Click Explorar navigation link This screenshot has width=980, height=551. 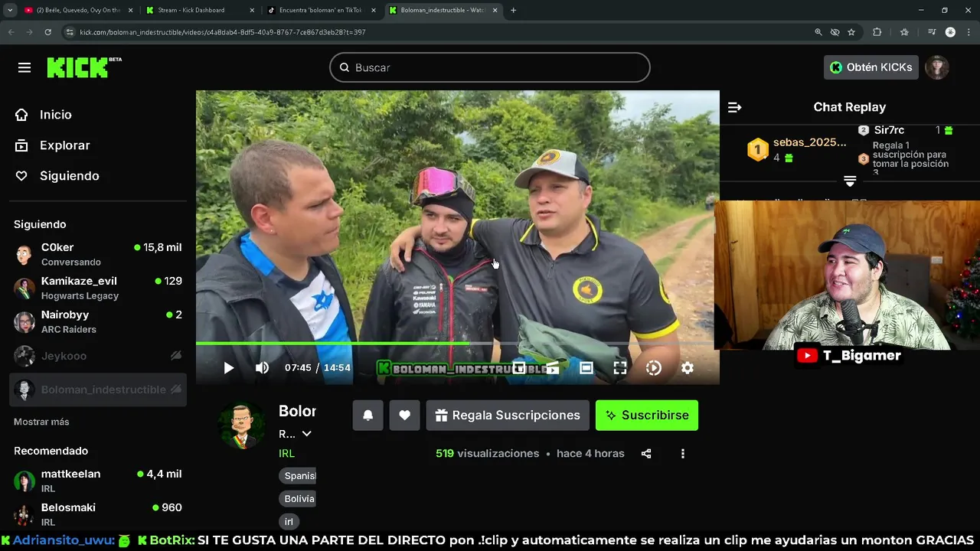click(x=65, y=145)
